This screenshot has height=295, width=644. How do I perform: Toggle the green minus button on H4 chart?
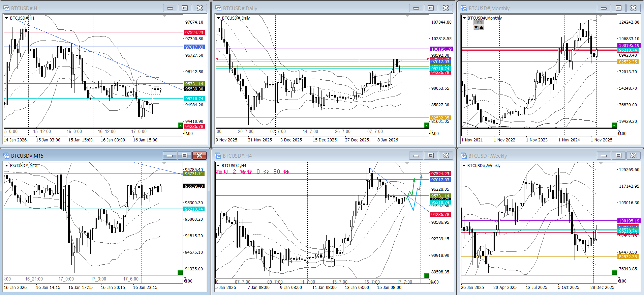pyautogui.click(x=426, y=276)
